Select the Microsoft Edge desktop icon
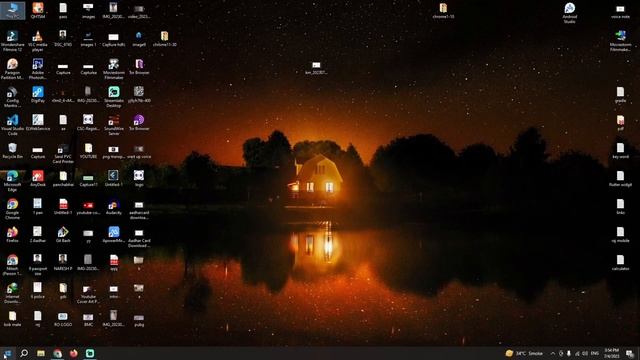This screenshot has width=640, height=360. click(12, 181)
